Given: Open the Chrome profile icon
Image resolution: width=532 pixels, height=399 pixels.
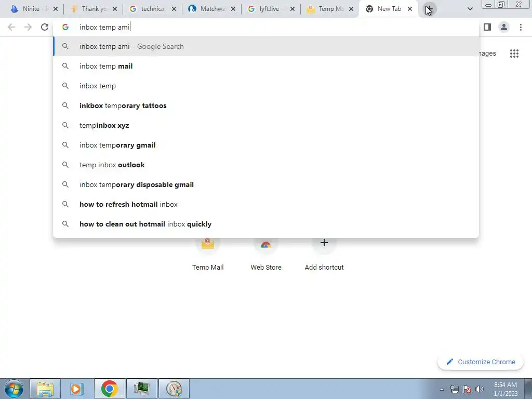Looking at the screenshot, I should pos(504,27).
